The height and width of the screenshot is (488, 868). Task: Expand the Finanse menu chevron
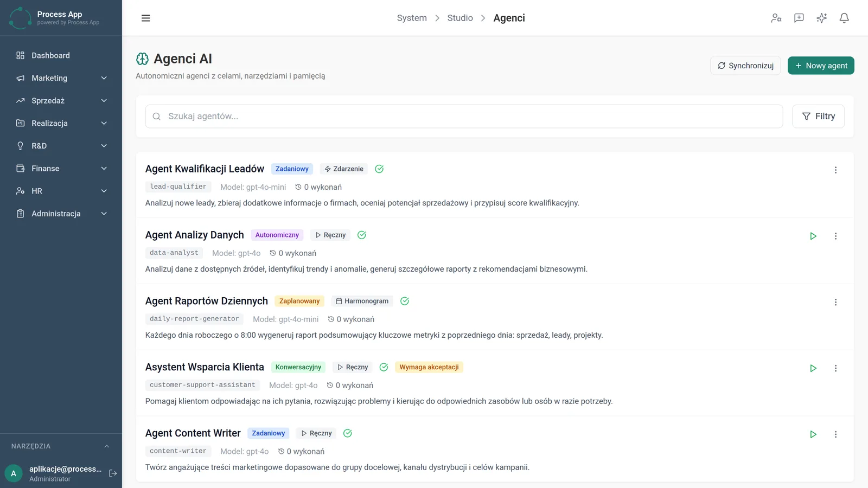pyautogui.click(x=104, y=169)
